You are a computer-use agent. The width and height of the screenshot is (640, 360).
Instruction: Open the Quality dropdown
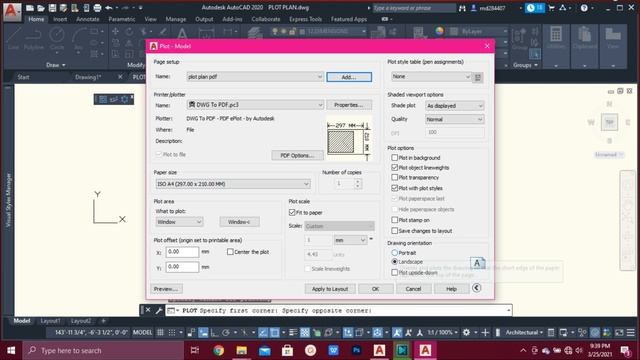[x=454, y=119]
